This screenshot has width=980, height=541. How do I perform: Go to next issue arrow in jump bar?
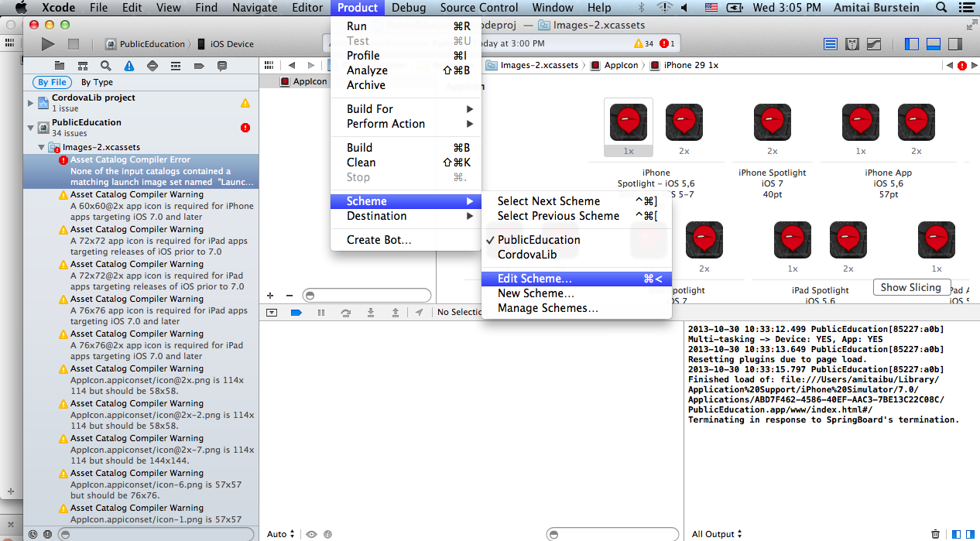coord(974,66)
